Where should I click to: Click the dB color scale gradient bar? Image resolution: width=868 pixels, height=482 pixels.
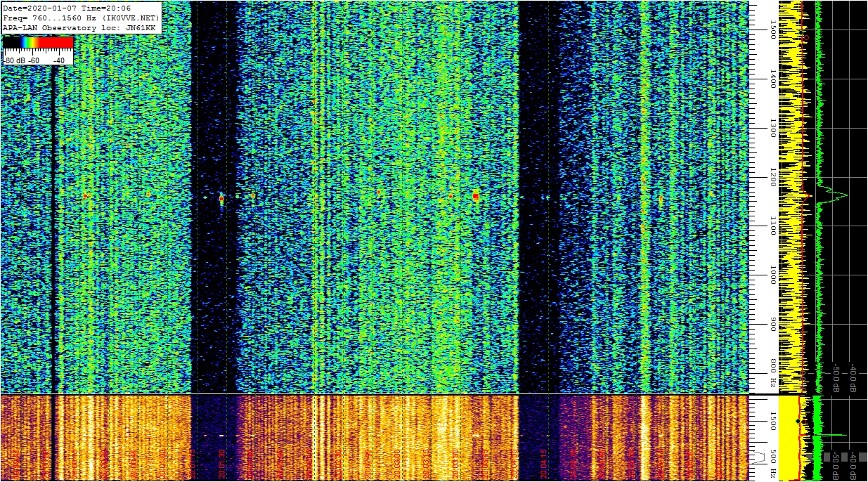point(38,43)
